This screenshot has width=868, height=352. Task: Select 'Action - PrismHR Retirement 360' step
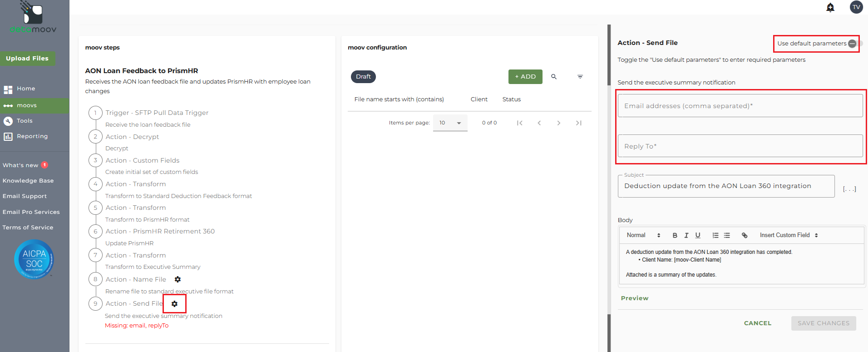click(160, 231)
